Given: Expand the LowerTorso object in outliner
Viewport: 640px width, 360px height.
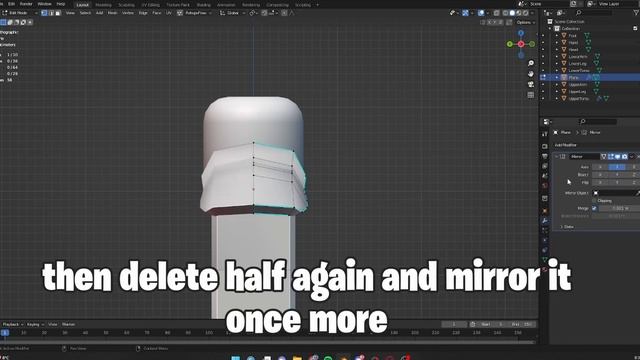Looking at the screenshot, I should (557, 70).
